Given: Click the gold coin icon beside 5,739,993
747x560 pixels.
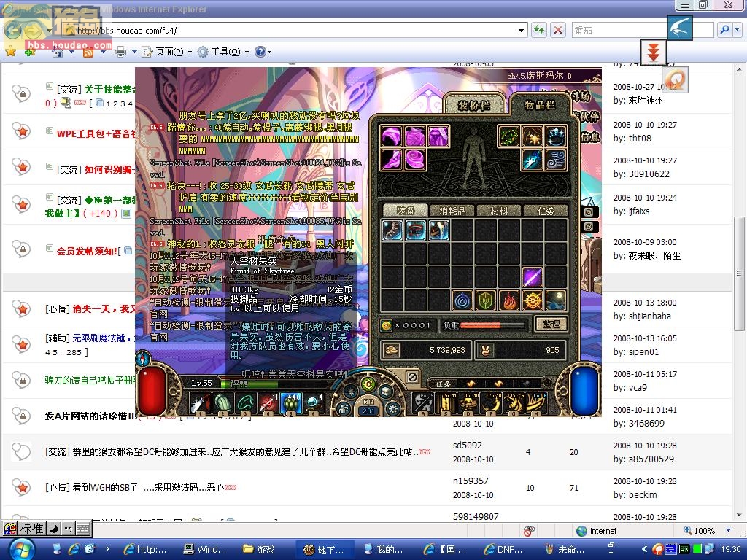Looking at the screenshot, I should 392,350.
